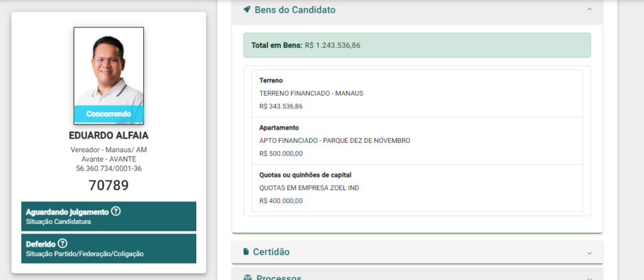
Task: Click help icon next to Deferido
Action: (62, 244)
